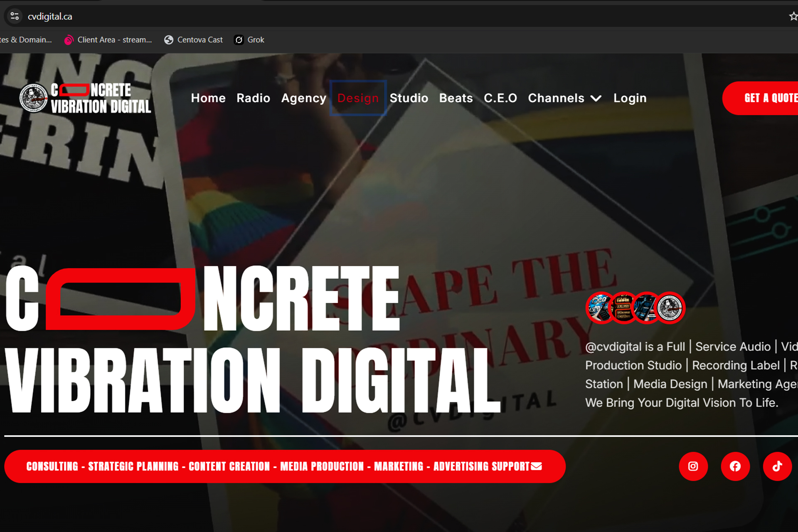
Task: Open the C.E.O menu item
Action: 500,98
